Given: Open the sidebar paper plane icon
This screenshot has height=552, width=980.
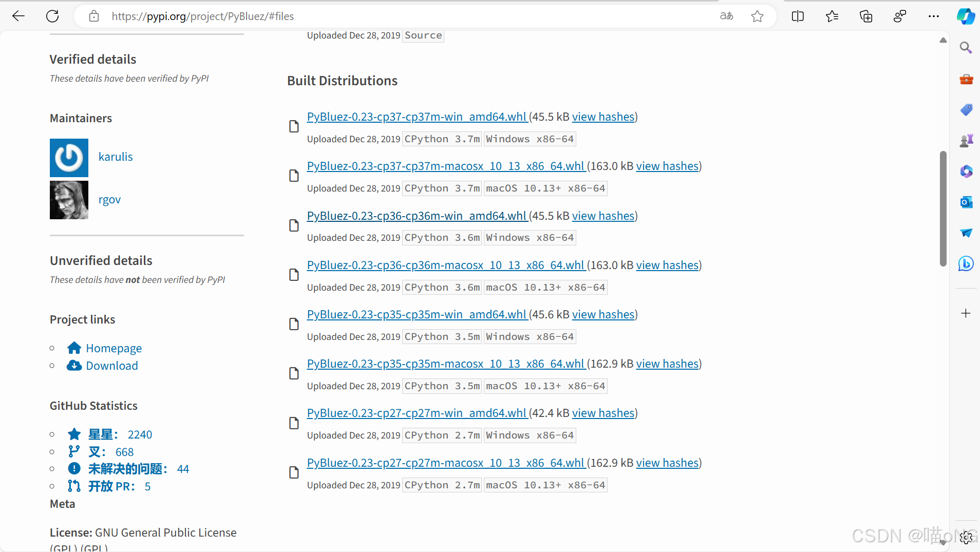Looking at the screenshot, I should [966, 233].
